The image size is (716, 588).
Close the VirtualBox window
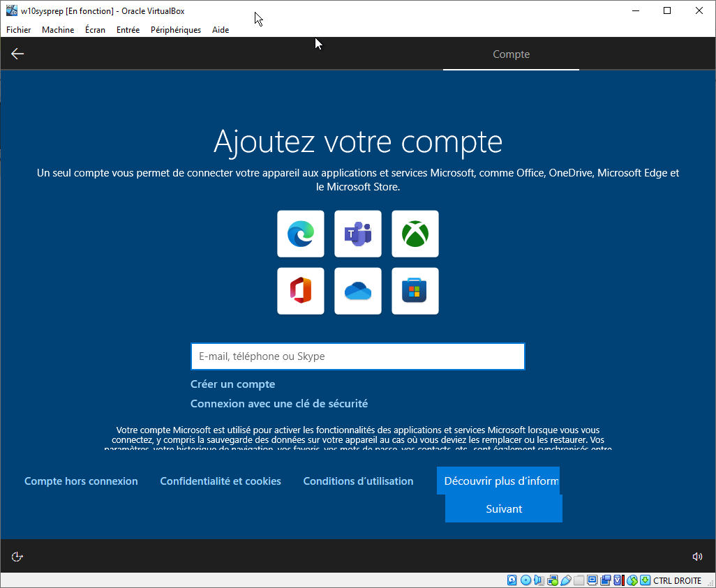coord(699,10)
